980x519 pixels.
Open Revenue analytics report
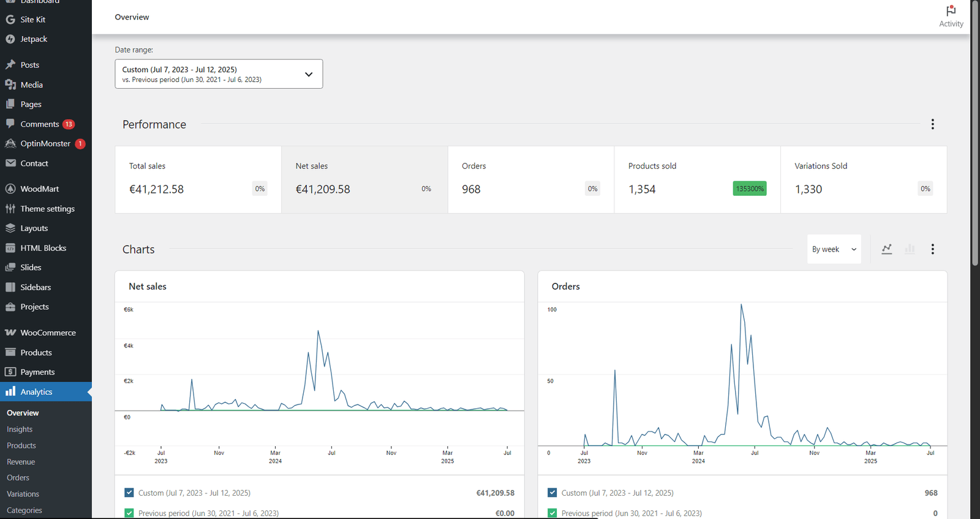[x=21, y=462]
